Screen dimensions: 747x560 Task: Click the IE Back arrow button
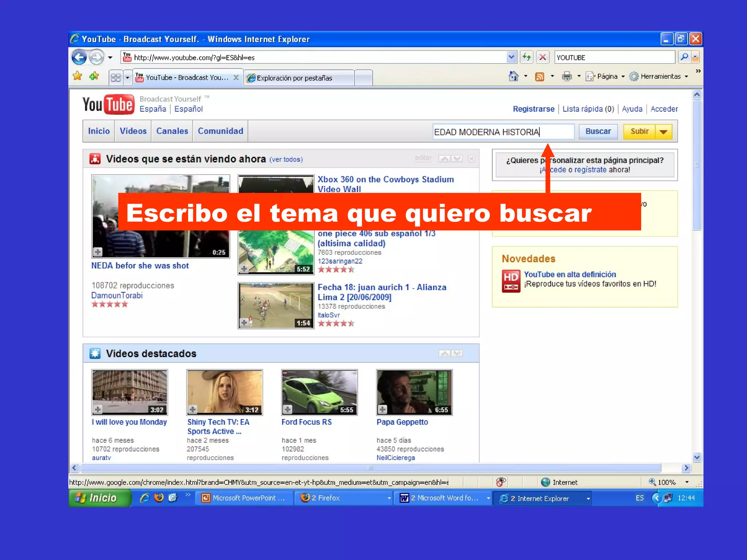[79, 57]
